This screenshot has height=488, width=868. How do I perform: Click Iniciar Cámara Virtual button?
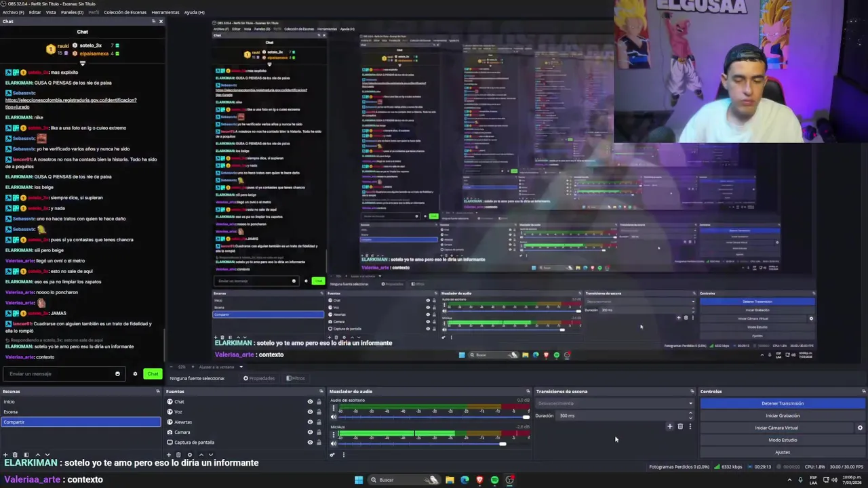[776, 428]
